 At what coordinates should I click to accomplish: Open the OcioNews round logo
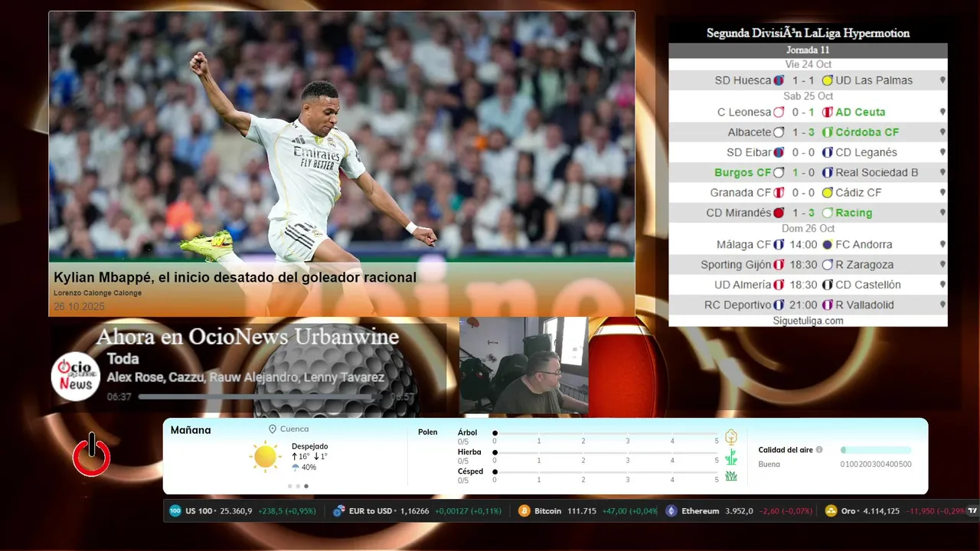[76, 377]
